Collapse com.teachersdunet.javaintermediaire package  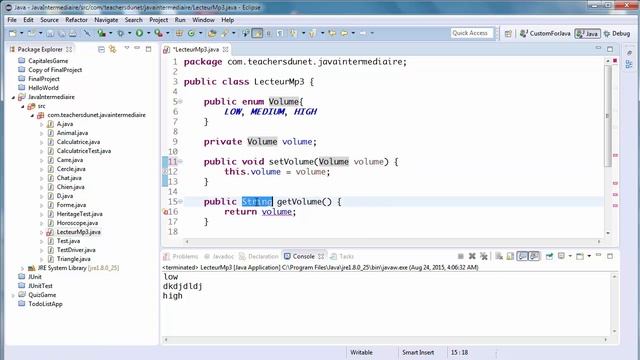pyautogui.click(x=32, y=115)
